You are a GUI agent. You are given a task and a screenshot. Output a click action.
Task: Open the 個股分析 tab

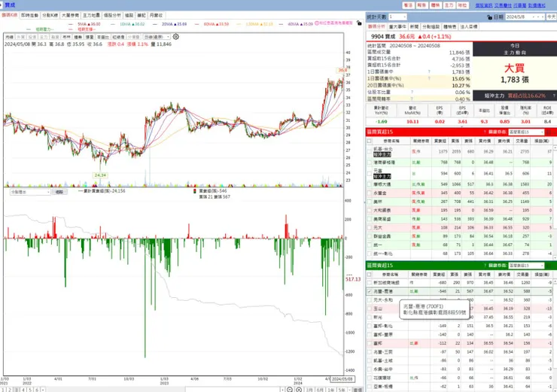(113, 15)
